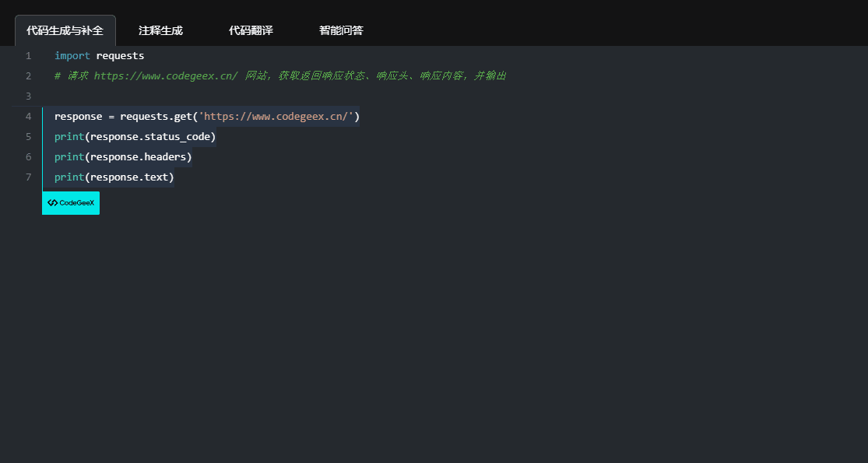Click the 'https://www.codegeex.cn/' string on line 4

[276, 116]
